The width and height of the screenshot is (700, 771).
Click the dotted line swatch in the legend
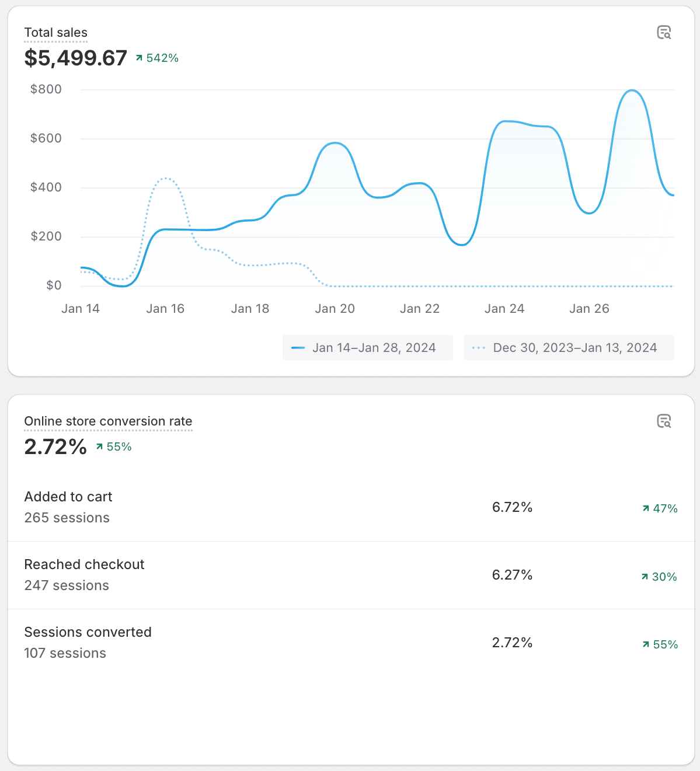tap(479, 348)
